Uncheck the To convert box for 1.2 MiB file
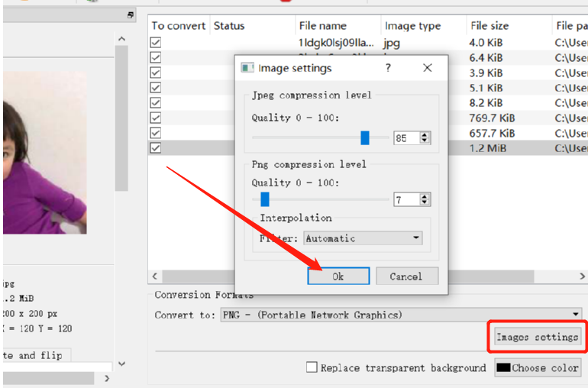This screenshot has height=388, width=588. point(156,148)
